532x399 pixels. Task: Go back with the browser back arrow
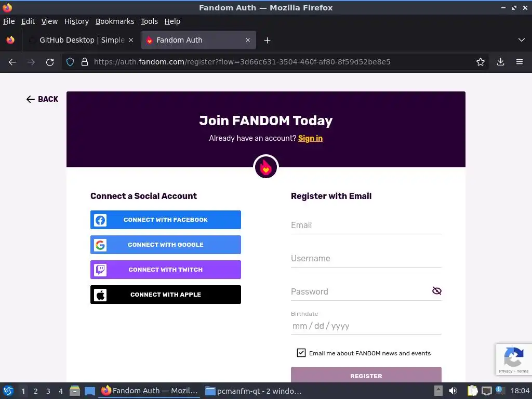(12, 62)
